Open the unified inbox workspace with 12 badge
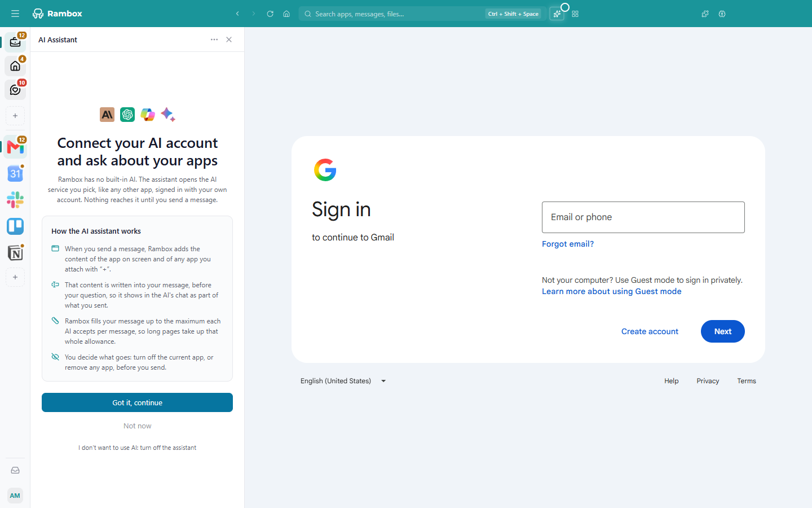812x508 pixels. (x=15, y=42)
